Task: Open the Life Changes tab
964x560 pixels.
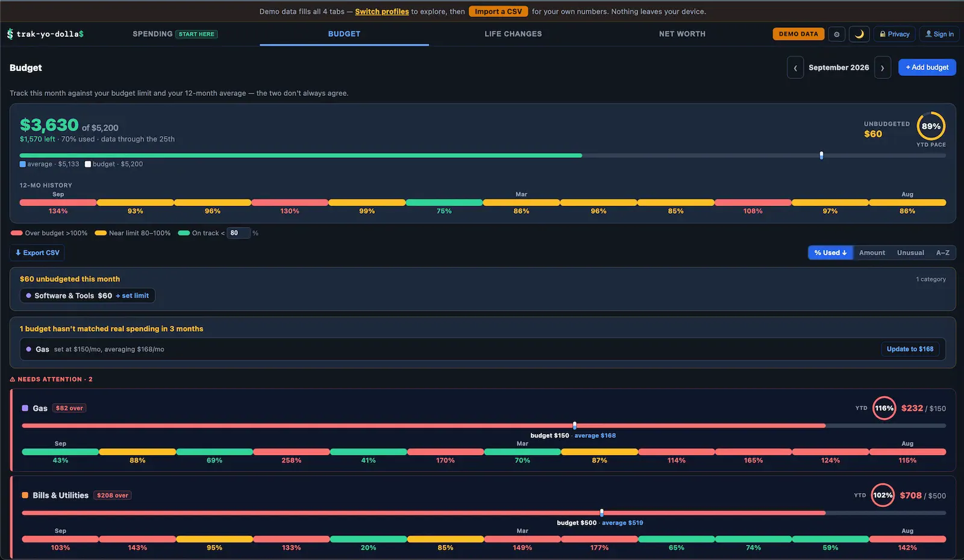Action: [513, 34]
